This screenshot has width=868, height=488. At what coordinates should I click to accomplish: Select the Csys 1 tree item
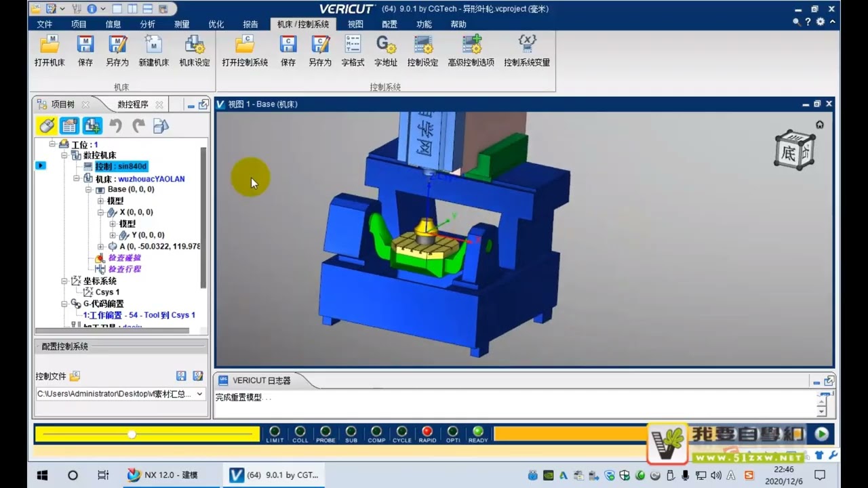107,292
